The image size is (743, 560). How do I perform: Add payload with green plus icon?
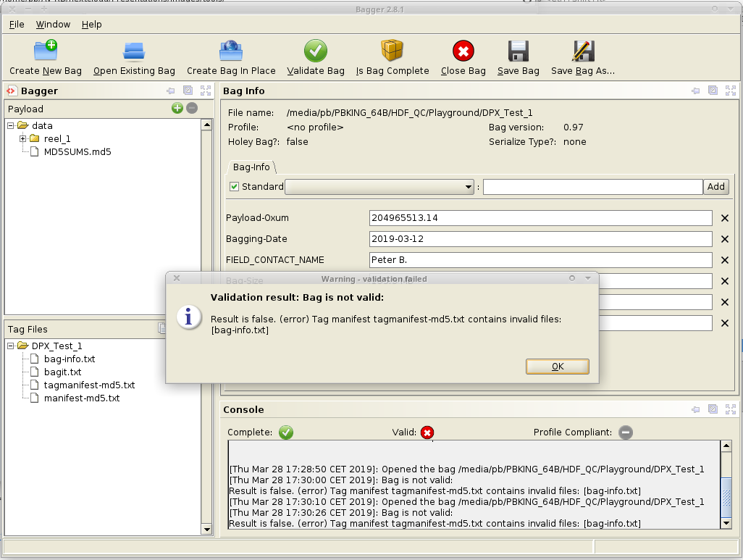pos(177,109)
